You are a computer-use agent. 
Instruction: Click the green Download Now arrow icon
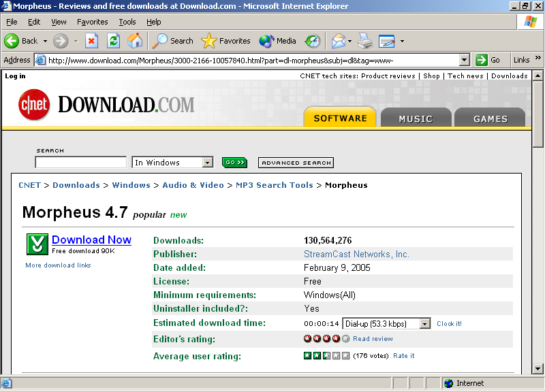(x=37, y=244)
